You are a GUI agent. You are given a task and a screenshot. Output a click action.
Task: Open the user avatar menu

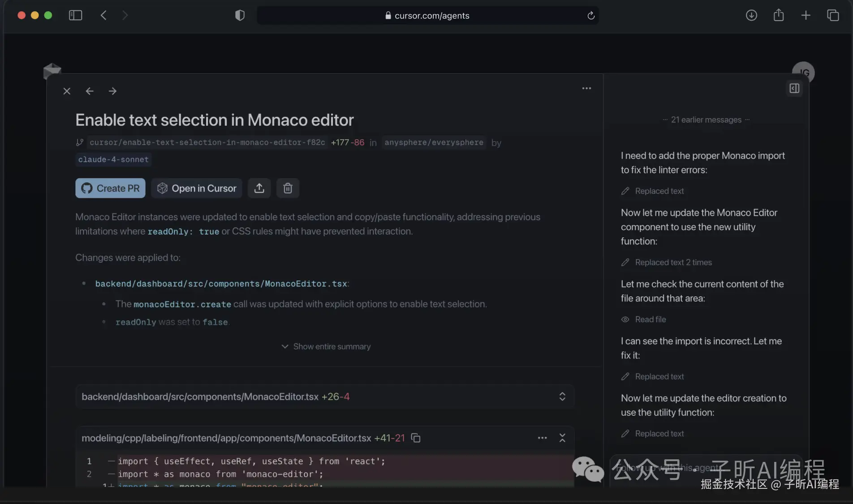coord(803,73)
